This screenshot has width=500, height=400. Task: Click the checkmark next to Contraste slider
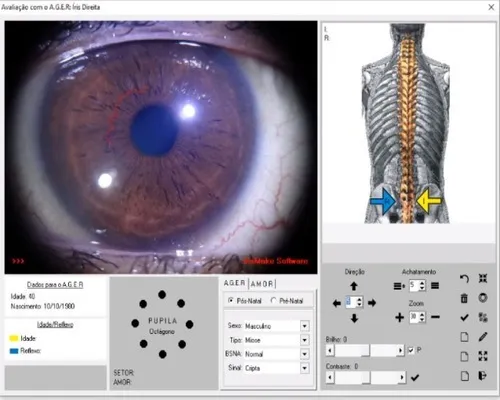pyautogui.click(x=415, y=377)
